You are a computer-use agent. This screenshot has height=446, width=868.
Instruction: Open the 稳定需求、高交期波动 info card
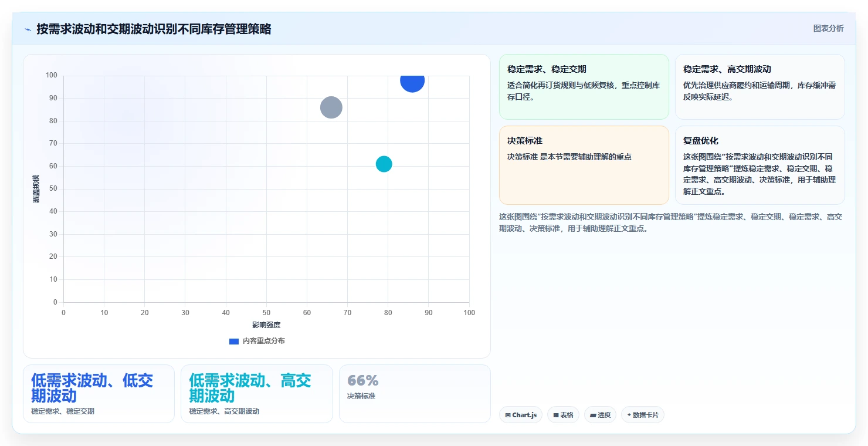[x=759, y=87]
